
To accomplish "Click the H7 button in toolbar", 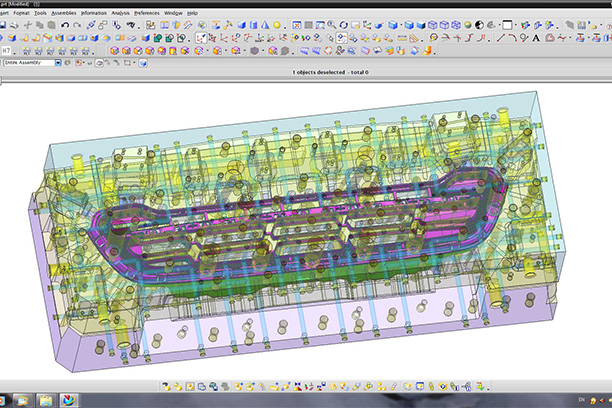I will 7,49.
